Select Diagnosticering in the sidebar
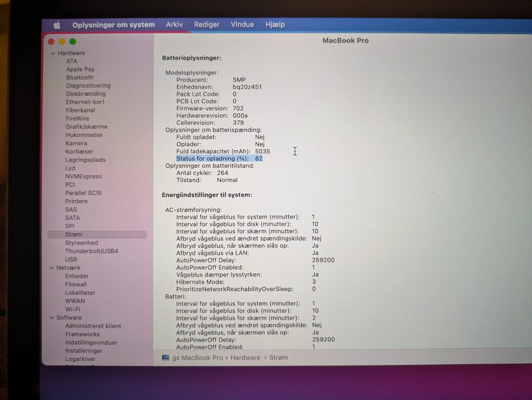Image resolution: width=532 pixels, height=400 pixels. click(x=88, y=85)
